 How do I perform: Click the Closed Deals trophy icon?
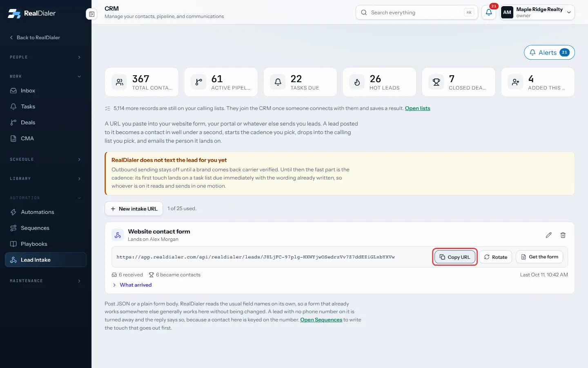[436, 82]
